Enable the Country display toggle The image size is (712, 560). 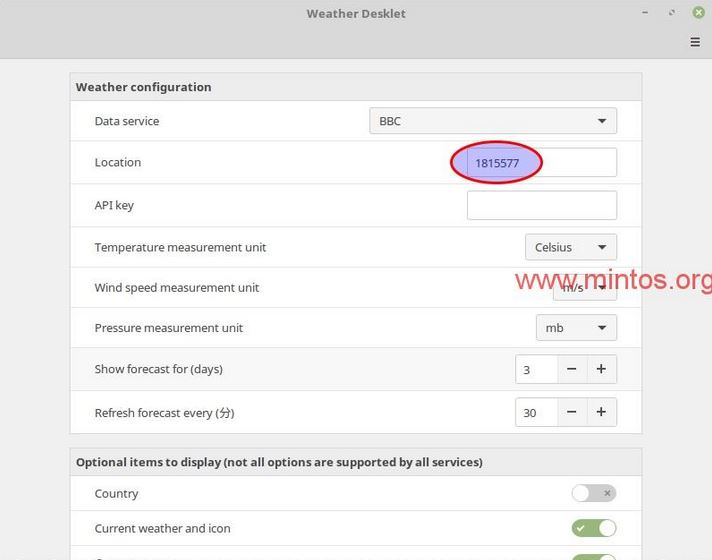[593, 493]
